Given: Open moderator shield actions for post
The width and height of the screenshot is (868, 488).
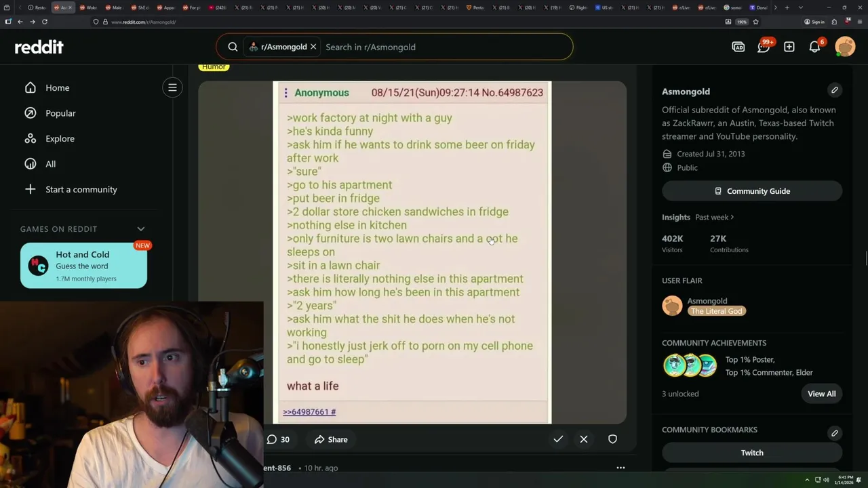Looking at the screenshot, I should pos(612,439).
